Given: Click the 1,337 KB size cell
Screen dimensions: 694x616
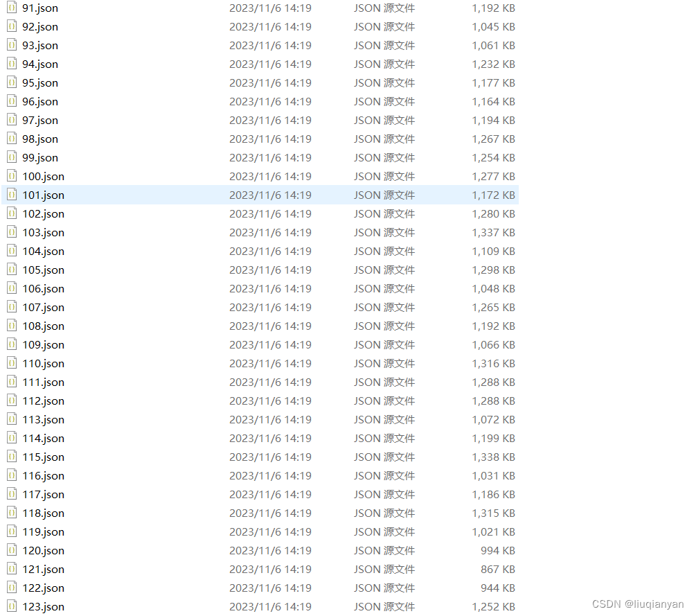Looking at the screenshot, I should (494, 233).
